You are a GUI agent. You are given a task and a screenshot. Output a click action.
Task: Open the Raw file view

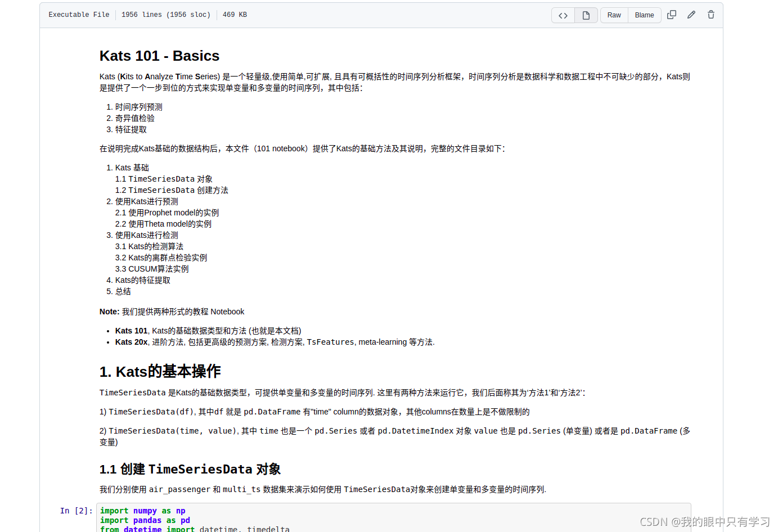[x=614, y=15]
